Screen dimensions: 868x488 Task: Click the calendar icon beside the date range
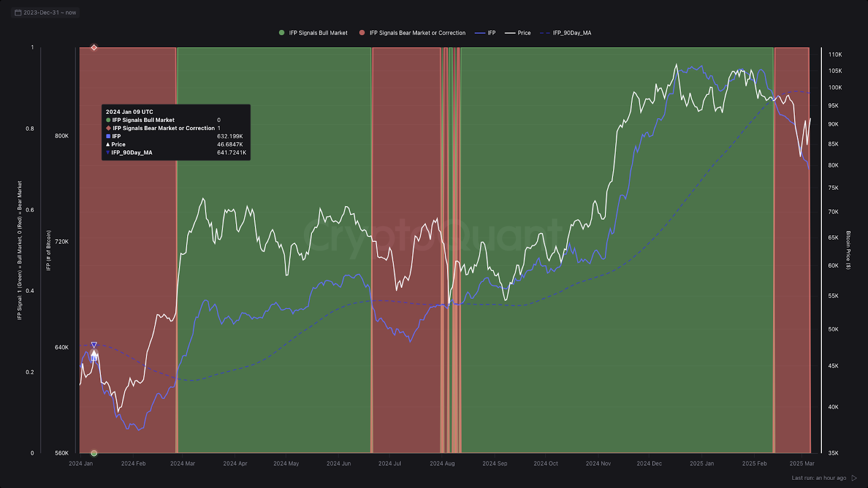tap(18, 12)
